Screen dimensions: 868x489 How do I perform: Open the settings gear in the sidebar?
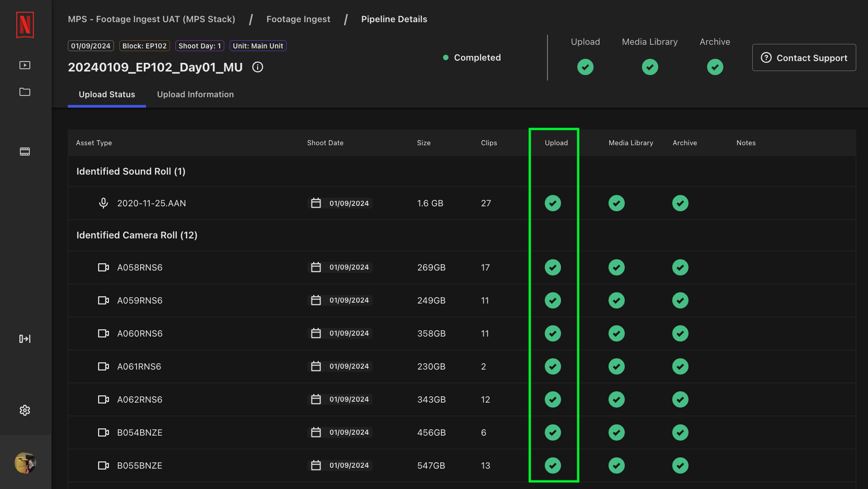point(25,410)
